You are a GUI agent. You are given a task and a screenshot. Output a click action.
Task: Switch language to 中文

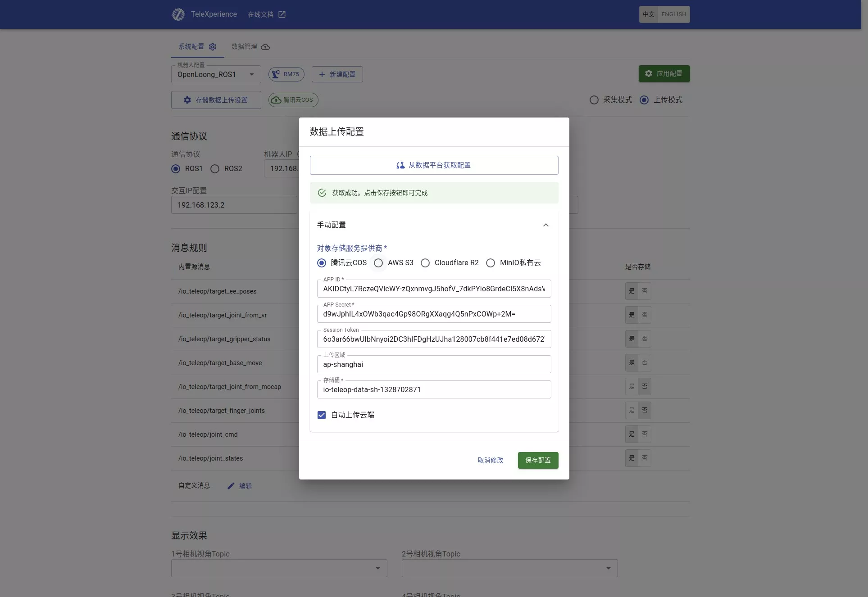(x=649, y=14)
